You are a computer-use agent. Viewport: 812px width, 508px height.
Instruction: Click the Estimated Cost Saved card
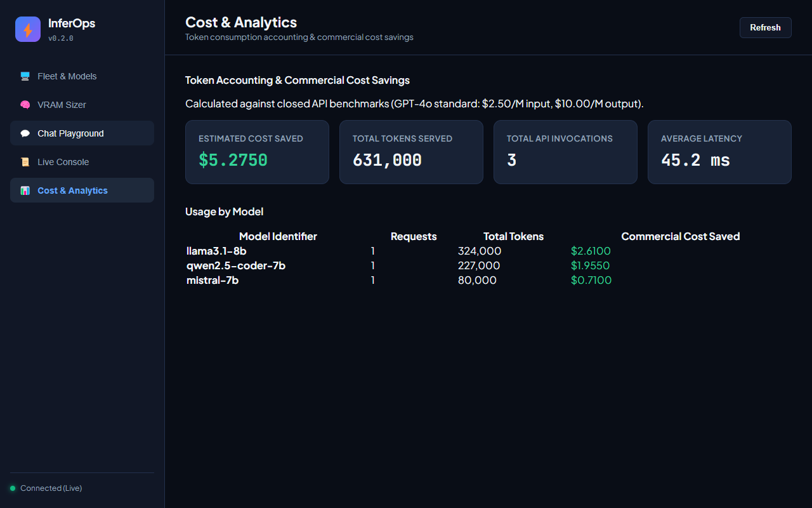pos(257,152)
